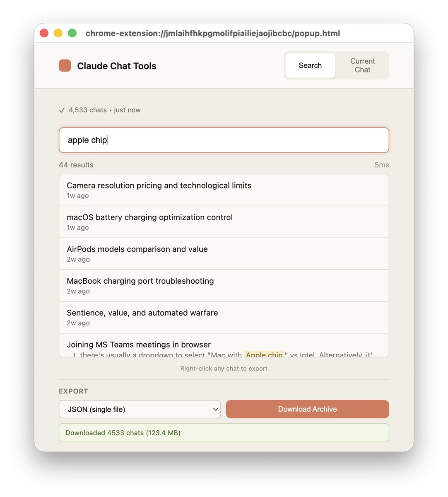This screenshot has height=497, width=448.
Task: Click the yellow minimize window button
Action: 58,33
